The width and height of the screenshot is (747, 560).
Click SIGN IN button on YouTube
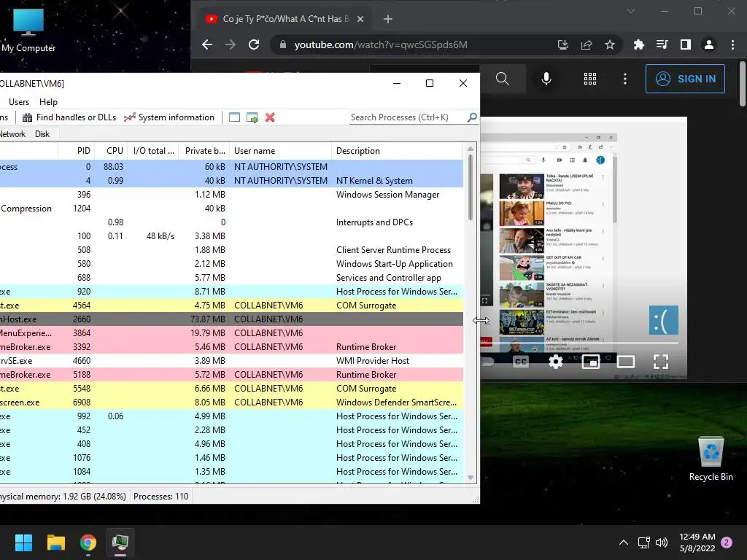click(685, 79)
